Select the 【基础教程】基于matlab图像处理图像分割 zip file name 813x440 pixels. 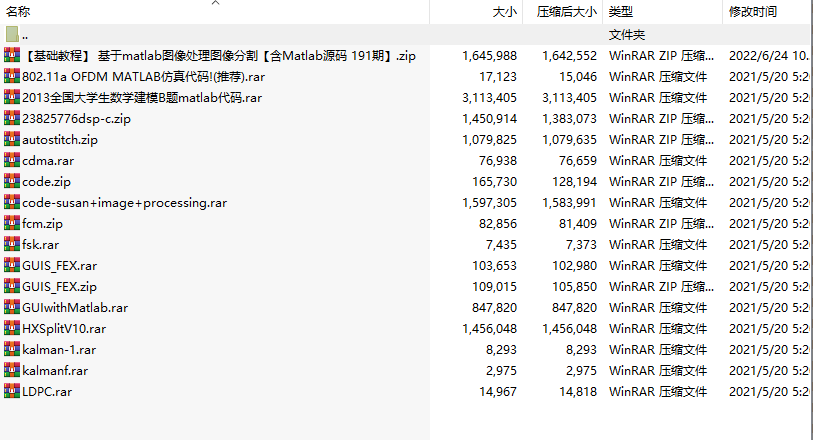[219, 55]
